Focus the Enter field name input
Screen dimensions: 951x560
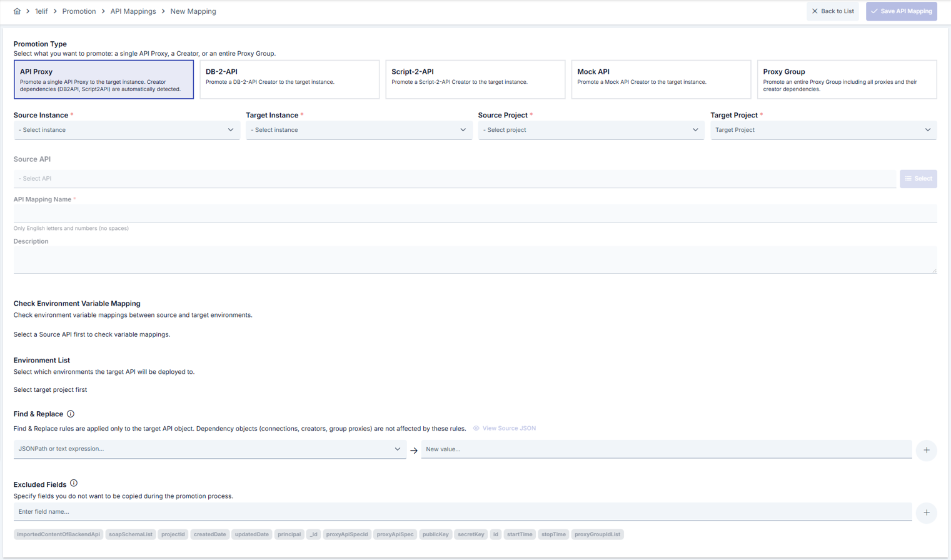coord(463,511)
